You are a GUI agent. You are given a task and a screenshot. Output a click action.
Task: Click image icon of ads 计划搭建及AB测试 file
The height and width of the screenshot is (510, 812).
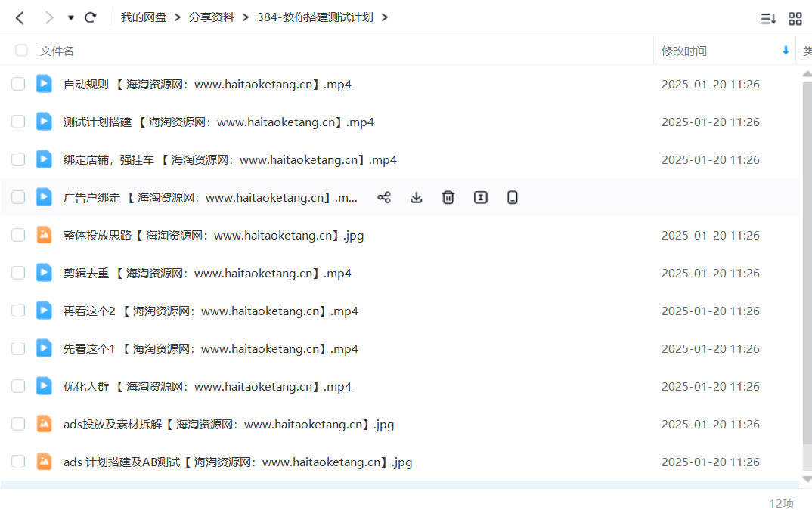coord(44,462)
